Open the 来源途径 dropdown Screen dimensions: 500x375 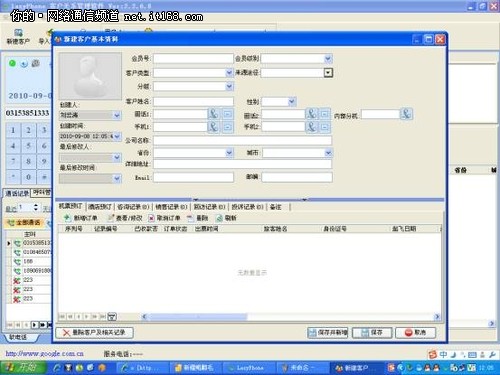(x=328, y=73)
